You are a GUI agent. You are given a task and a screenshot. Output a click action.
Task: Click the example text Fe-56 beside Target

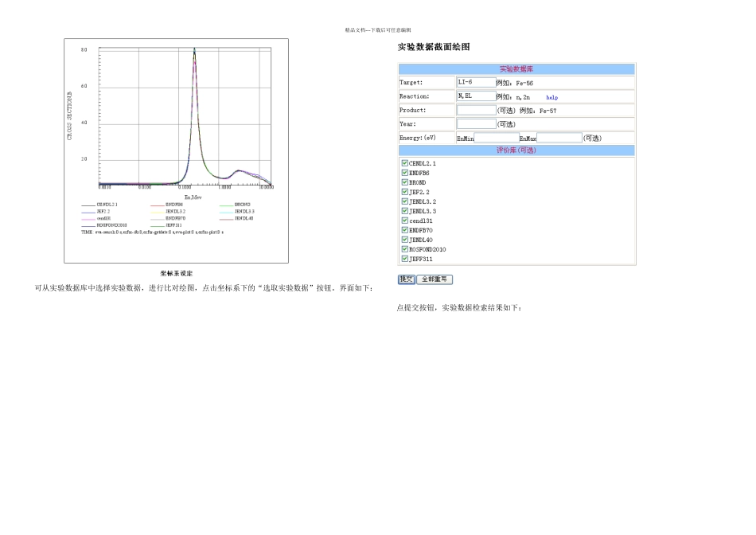(524, 83)
